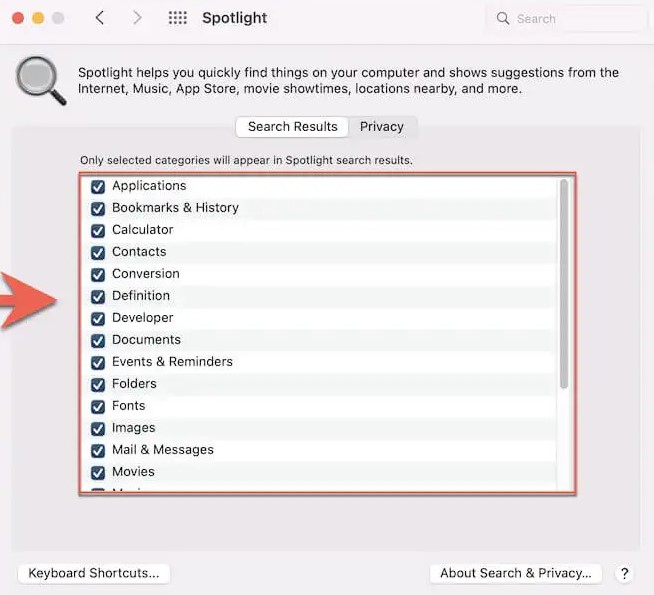Screen dimensions: 654x595
Task: Toggle the Developer checkbox
Action: [98, 318]
